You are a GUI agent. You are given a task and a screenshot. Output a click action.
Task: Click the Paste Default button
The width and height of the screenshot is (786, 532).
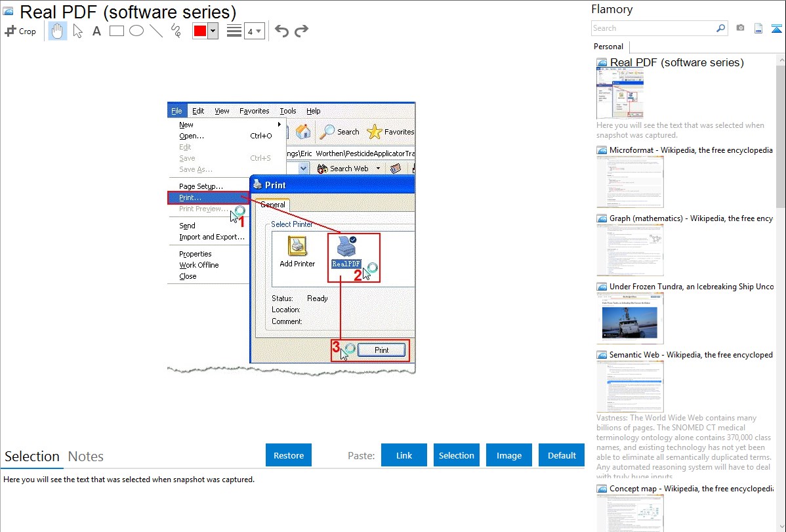(562, 455)
